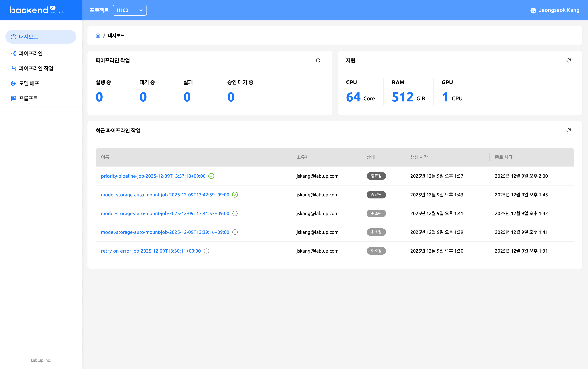The height and width of the screenshot is (369, 588).
Task: Click the 프로젝트 label in the top bar
Action: pos(99,10)
